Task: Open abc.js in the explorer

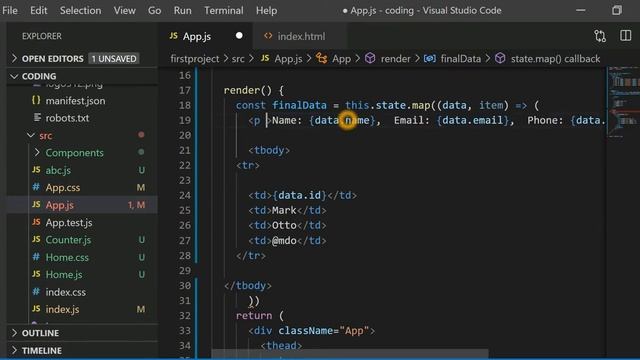Action: [x=58, y=170]
